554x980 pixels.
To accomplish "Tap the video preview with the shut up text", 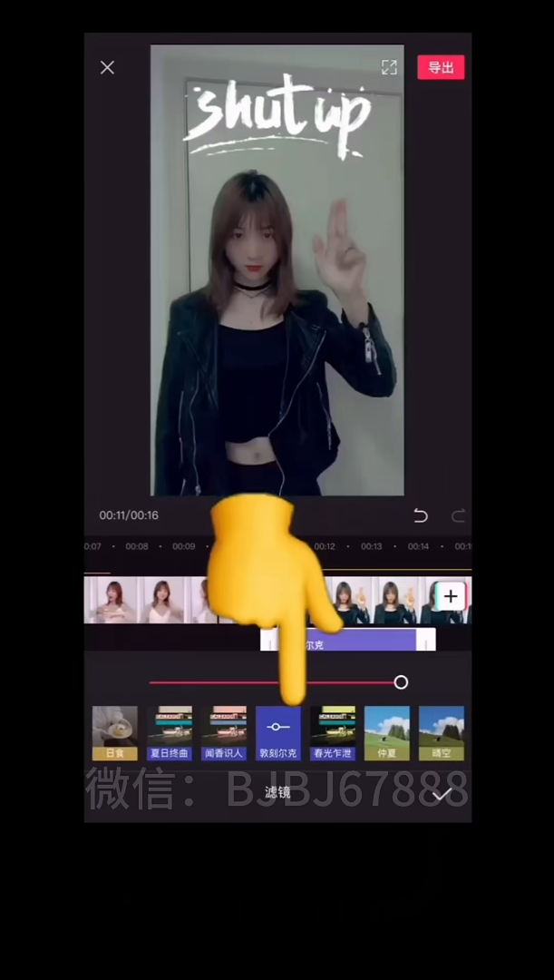I will (x=277, y=270).
